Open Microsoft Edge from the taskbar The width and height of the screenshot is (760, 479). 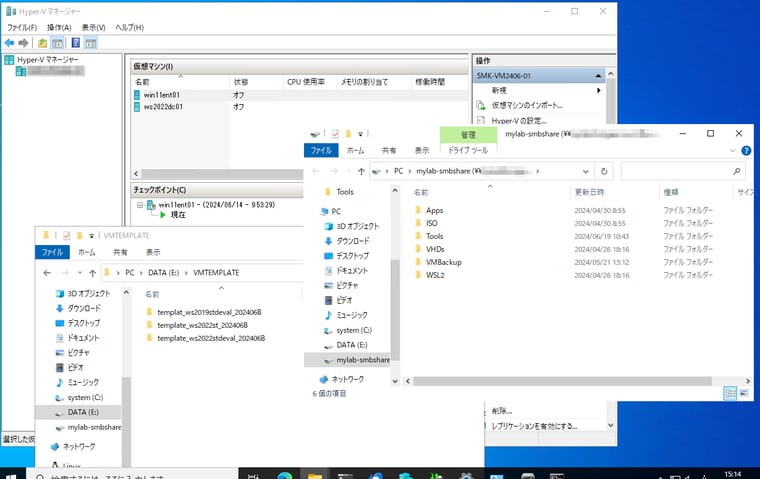click(285, 476)
